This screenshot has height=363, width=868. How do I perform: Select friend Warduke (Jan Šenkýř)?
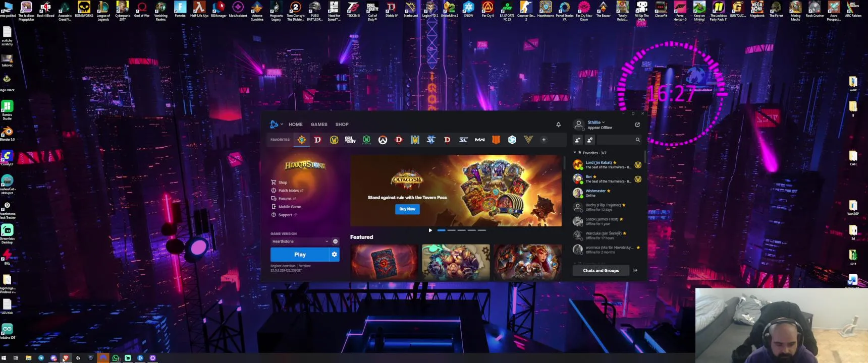tap(608, 235)
